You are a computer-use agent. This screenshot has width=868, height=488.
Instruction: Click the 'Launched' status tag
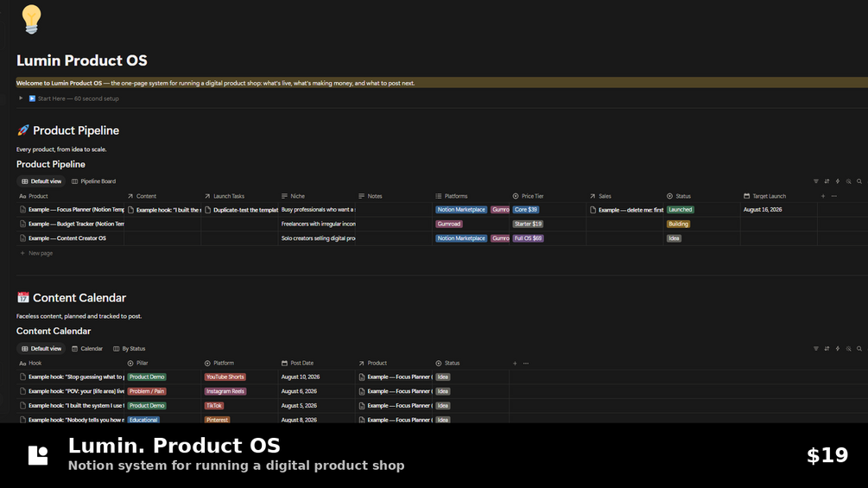click(x=680, y=210)
